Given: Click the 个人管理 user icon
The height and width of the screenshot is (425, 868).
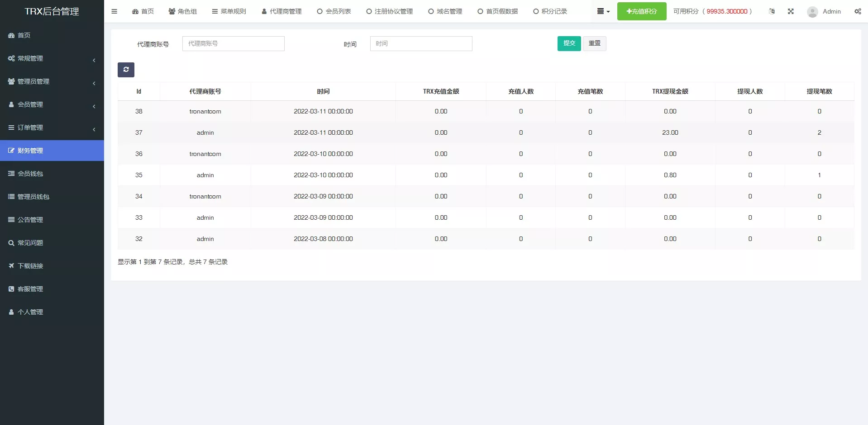Looking at the screenshot, I should tap(11, 312).
